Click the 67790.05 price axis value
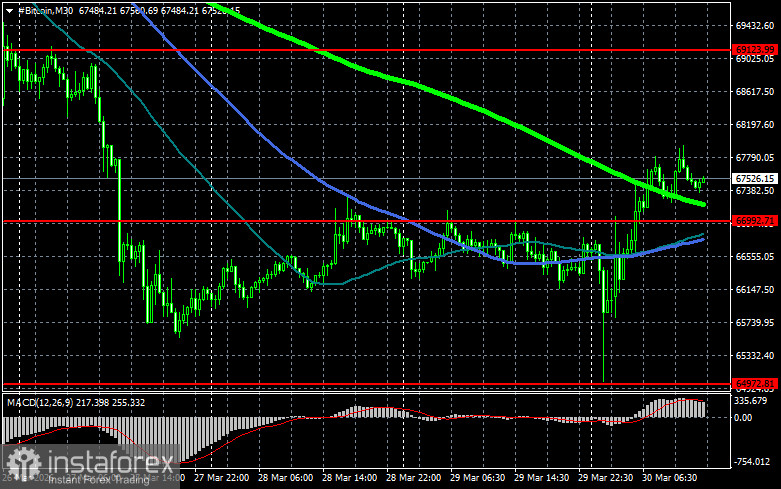Screen dimensions: 781x489 coord(755,158)
